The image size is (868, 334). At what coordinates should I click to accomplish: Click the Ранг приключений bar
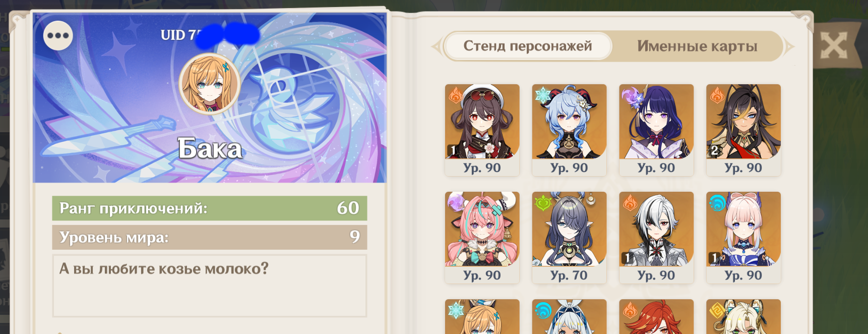point(209,208)
